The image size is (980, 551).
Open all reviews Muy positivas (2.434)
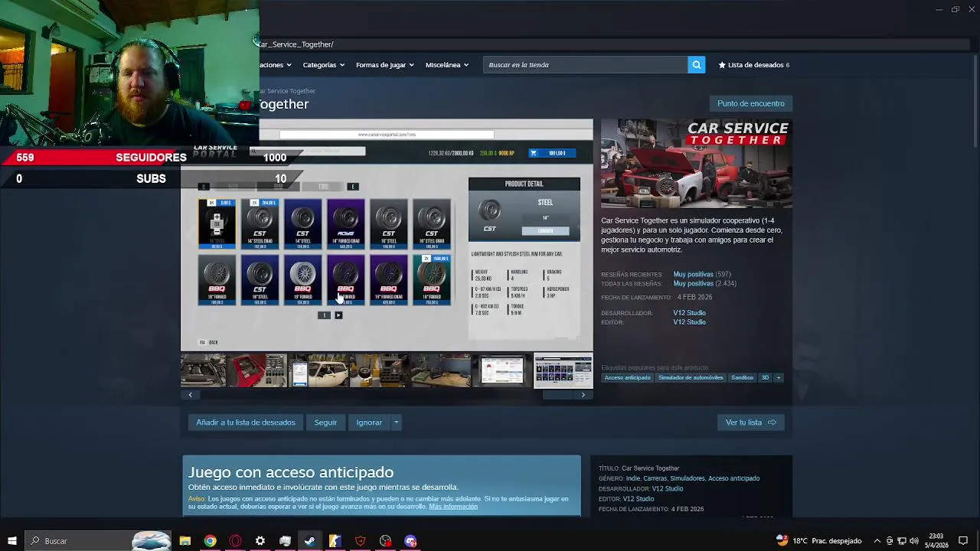[x=704, y=283]
